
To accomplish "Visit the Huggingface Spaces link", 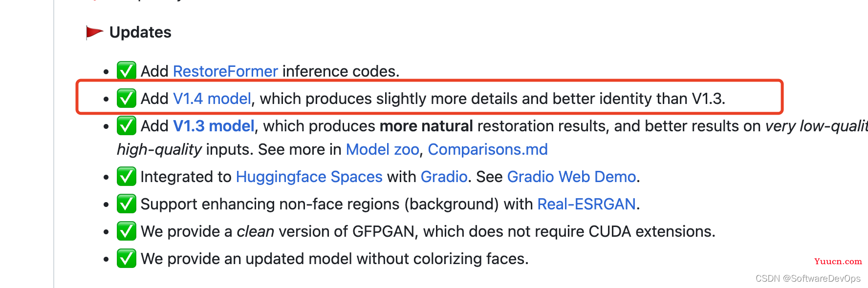I will (309, 177).
